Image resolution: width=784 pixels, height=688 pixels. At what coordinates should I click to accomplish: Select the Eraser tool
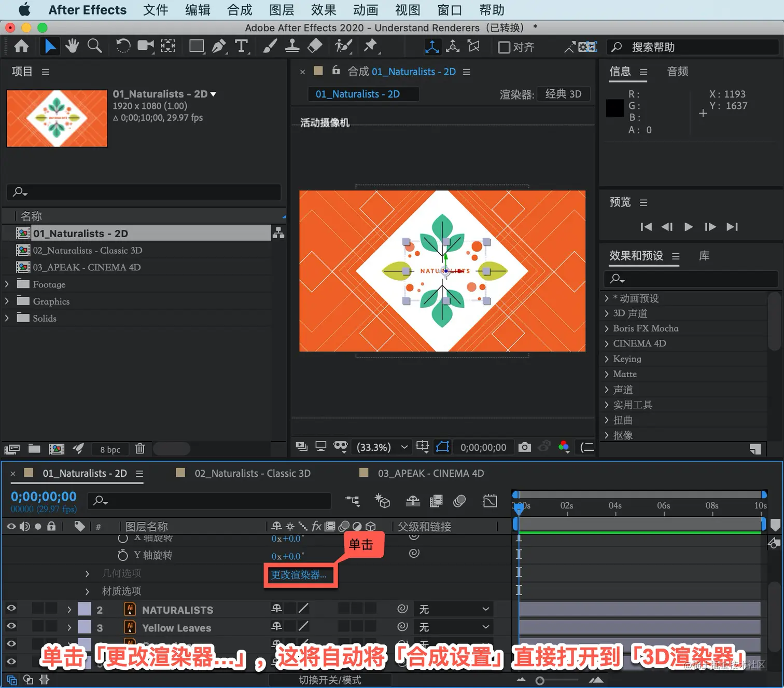coord(315,47)
